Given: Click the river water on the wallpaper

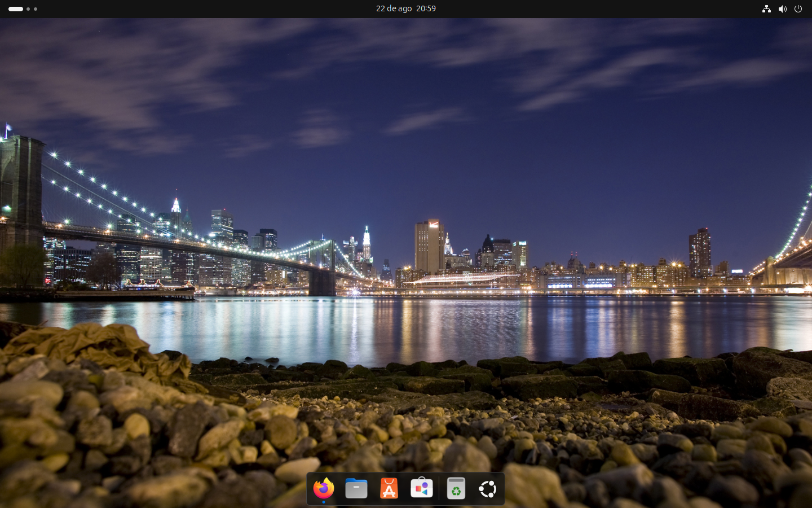Looking at the screenshot, I should point(451,327).
